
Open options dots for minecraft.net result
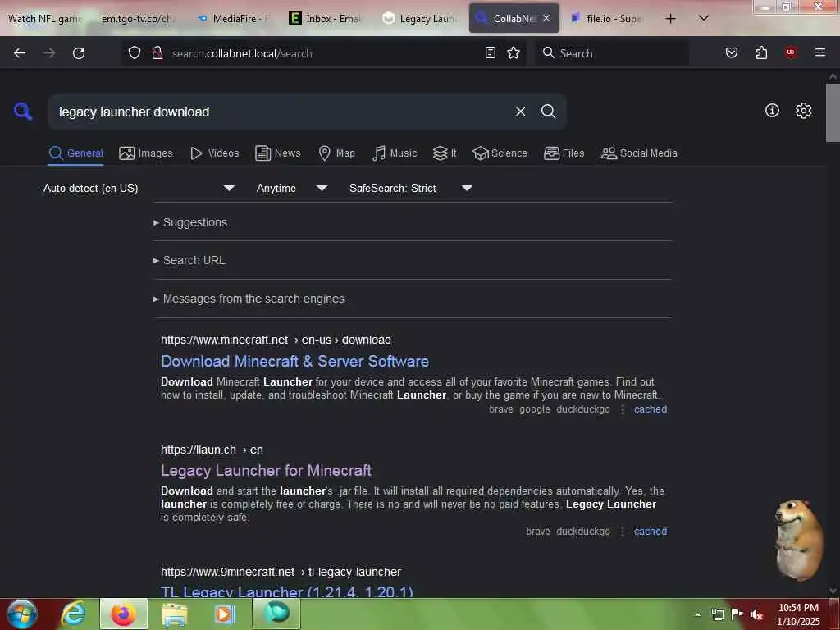coord(623,410)
